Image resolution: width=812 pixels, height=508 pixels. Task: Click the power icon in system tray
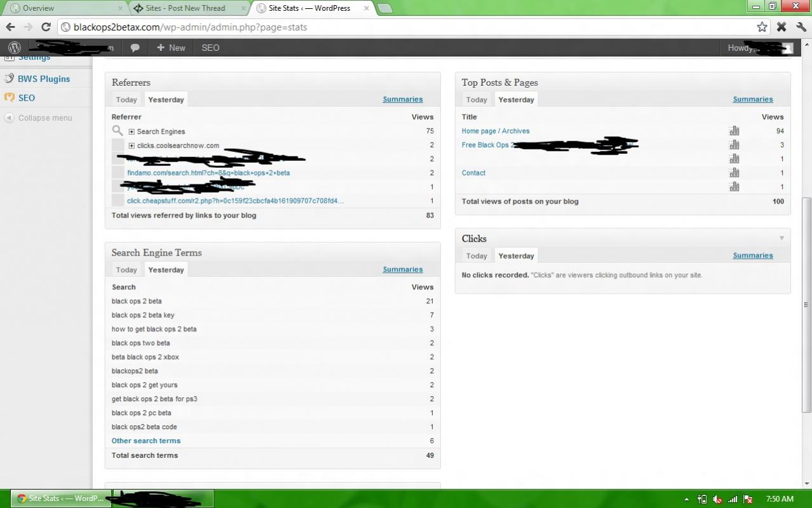[702, 499]
